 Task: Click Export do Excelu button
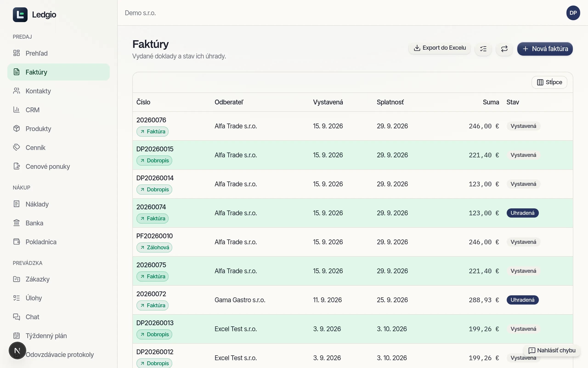(x=440, y=48)
